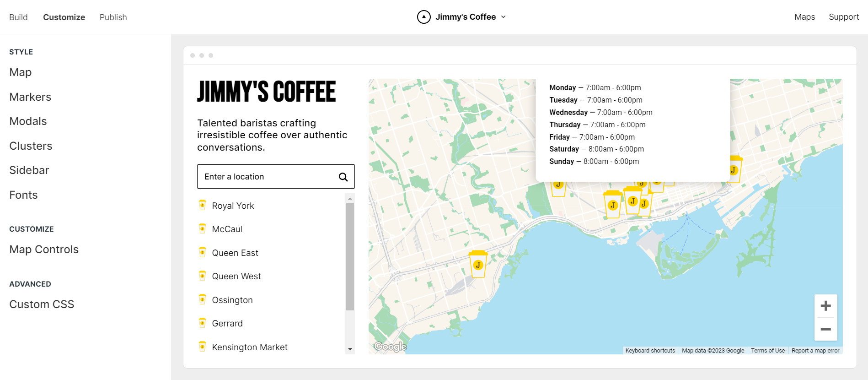868x380 pixels.
Task: Click the coffee cup icon beside Queen West
Action: click(202, 276)
